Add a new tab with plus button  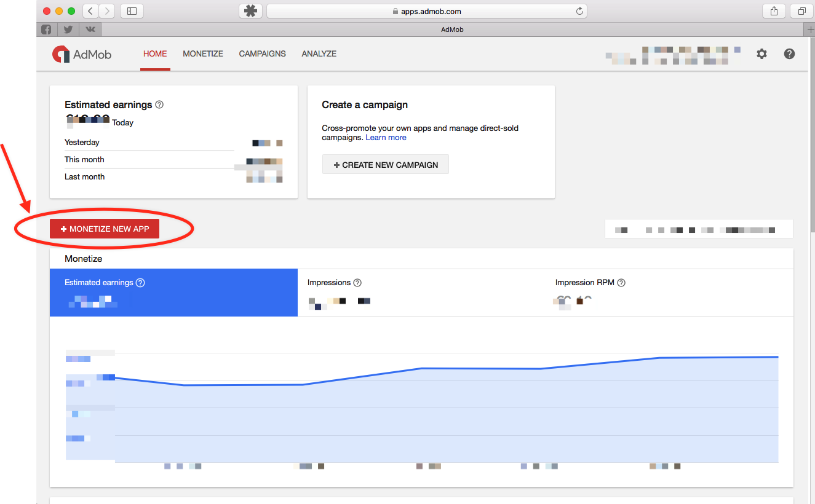(x=809, y=30)
